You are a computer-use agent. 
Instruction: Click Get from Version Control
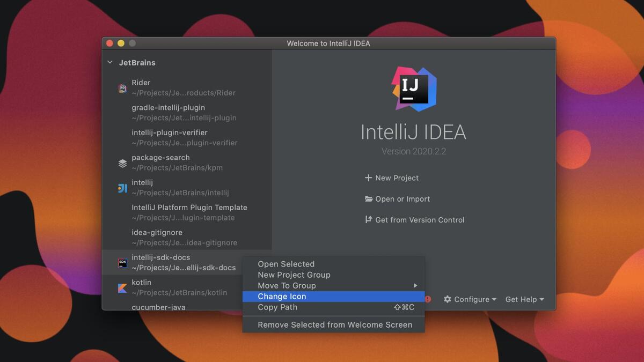(x=415, y=220)
